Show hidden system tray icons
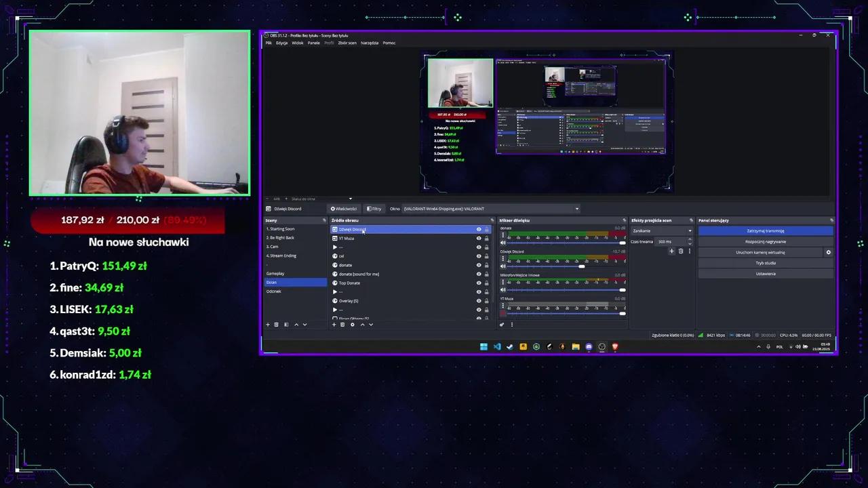 759,347
